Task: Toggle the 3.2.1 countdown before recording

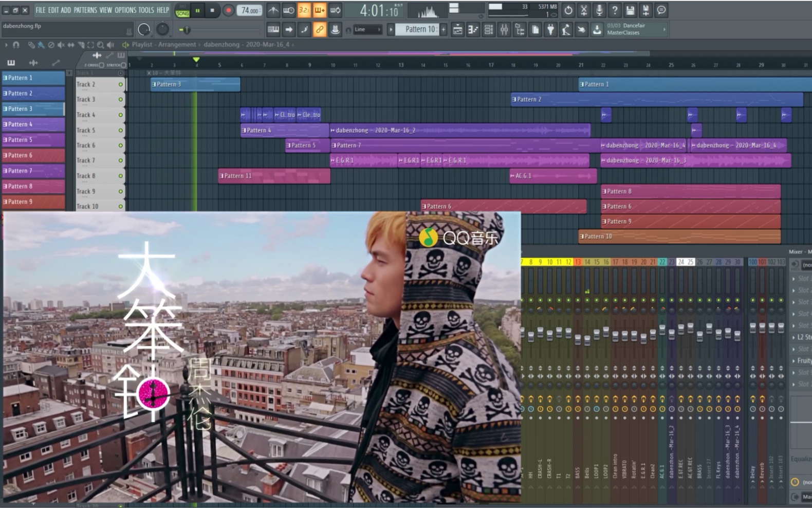Action: pos(304,10)
